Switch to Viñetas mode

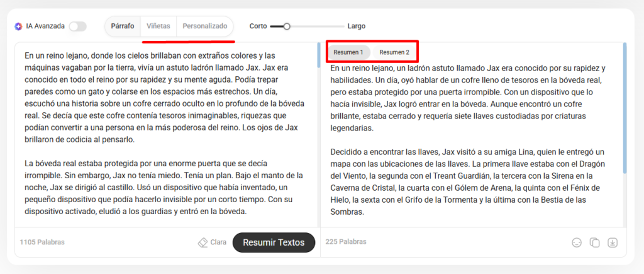click(158, 26)
